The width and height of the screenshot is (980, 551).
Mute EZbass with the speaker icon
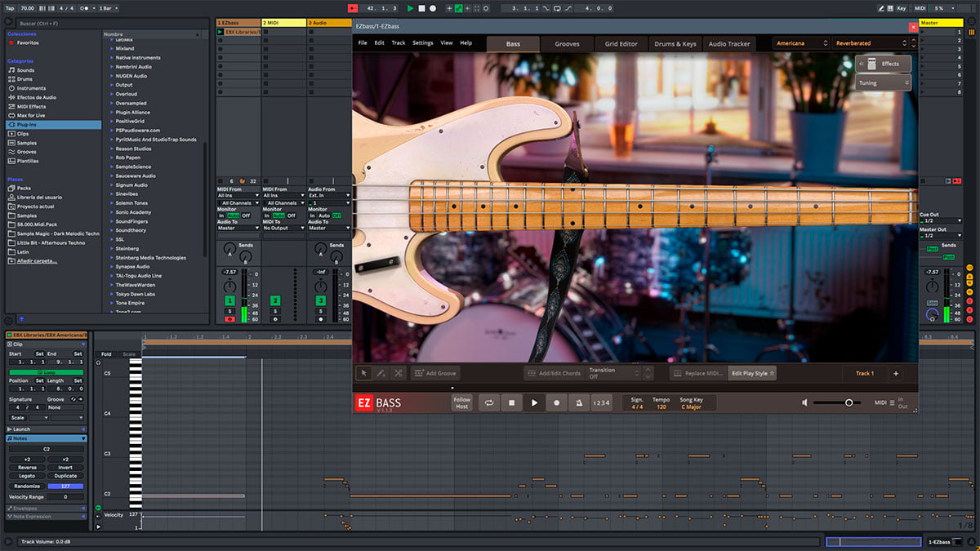tap(804, 402)
